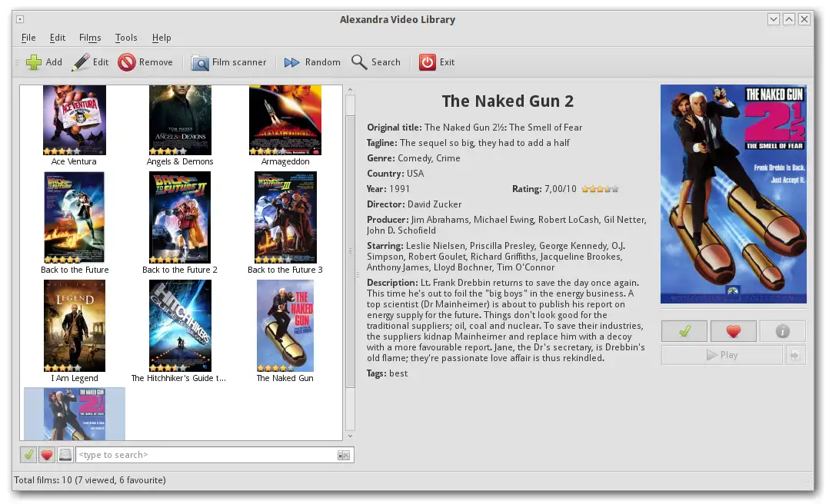Expand the arrow button next to Play

[795, 355]
